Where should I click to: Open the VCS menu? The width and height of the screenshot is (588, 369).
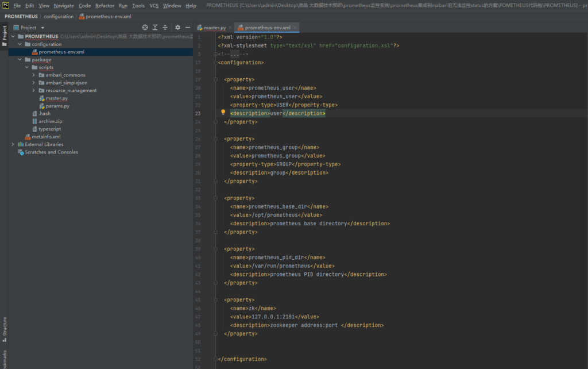[154, 6]
